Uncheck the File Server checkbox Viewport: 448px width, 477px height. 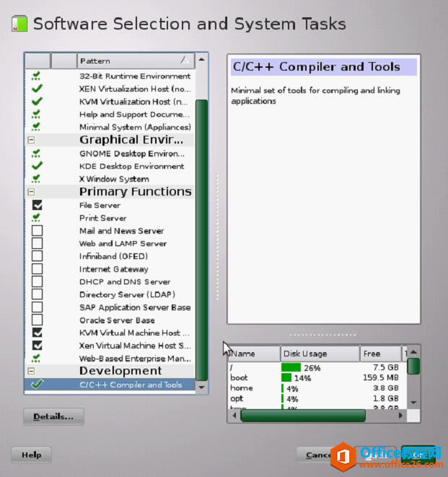click(x=37, y=205)
